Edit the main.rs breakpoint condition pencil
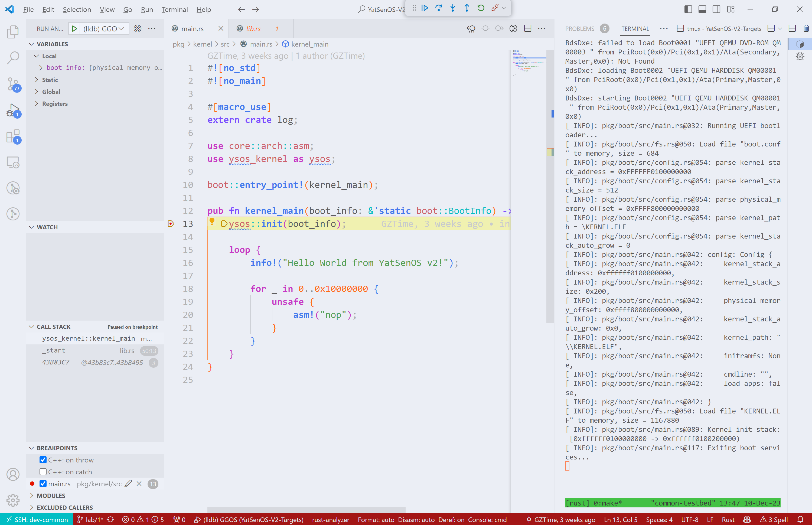 (x=128, y=484)
